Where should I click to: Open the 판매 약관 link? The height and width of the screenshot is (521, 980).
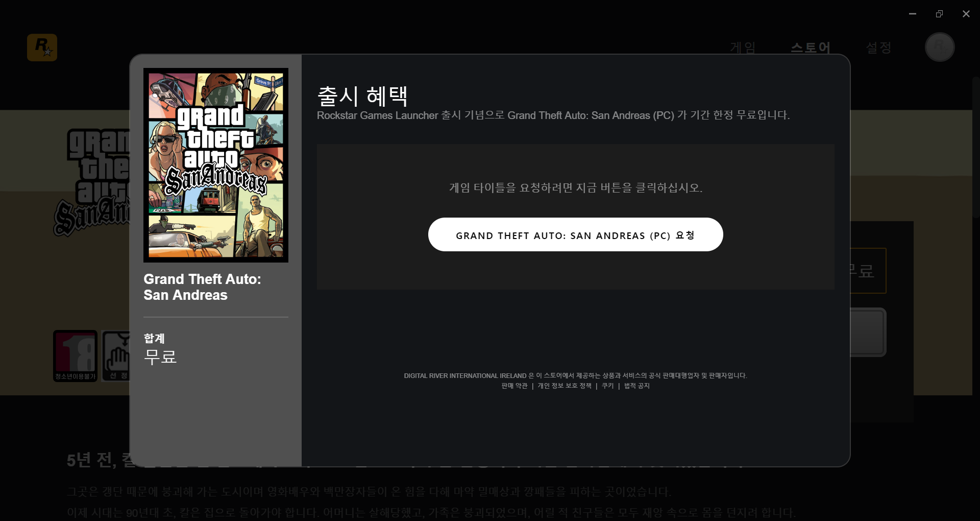[514, 386]
